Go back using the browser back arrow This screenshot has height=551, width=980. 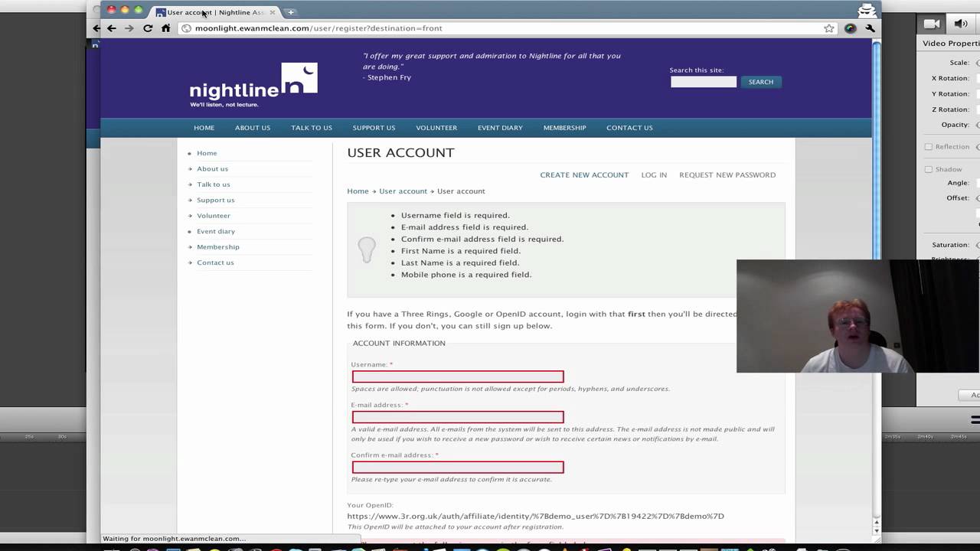coord(111,28)
